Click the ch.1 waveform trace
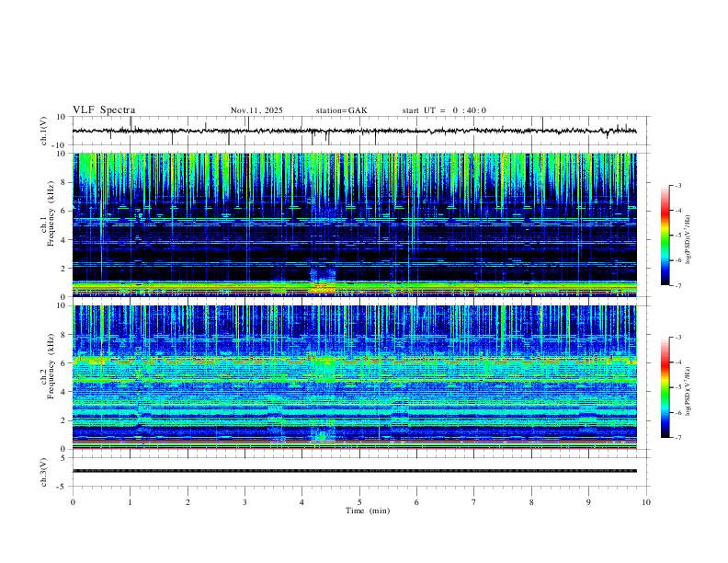Image resolution: width=728 pixels, height=563 pixels. tap(354, 131)
